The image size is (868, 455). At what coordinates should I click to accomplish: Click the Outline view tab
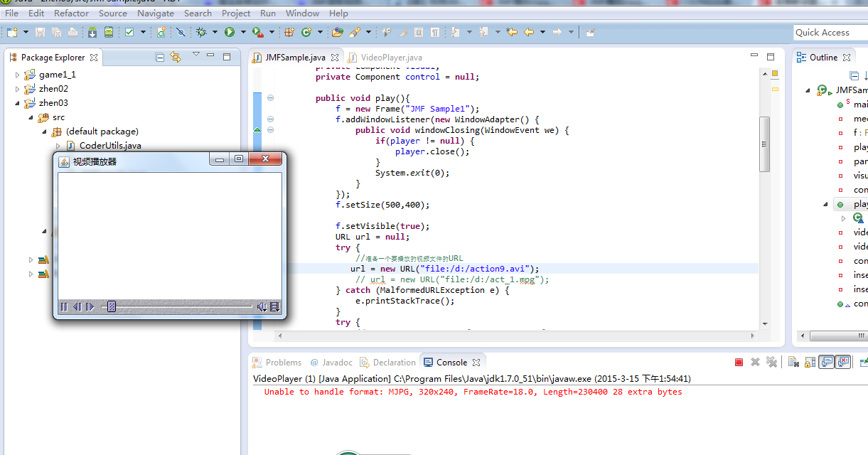(823, 58)
